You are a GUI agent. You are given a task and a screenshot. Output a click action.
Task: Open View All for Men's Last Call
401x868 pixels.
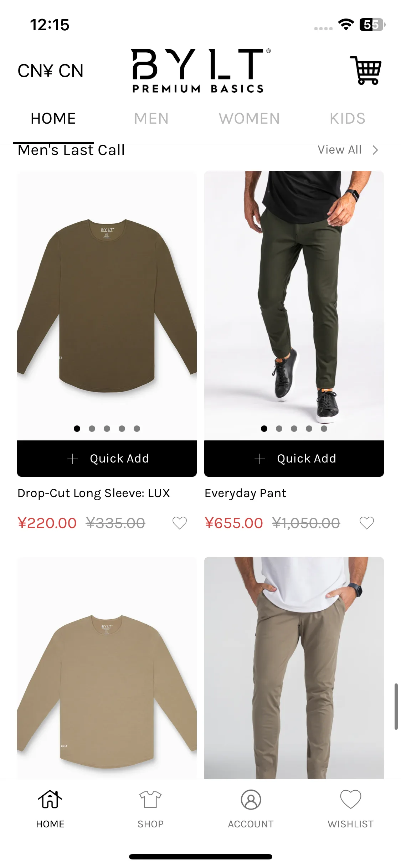340,150
